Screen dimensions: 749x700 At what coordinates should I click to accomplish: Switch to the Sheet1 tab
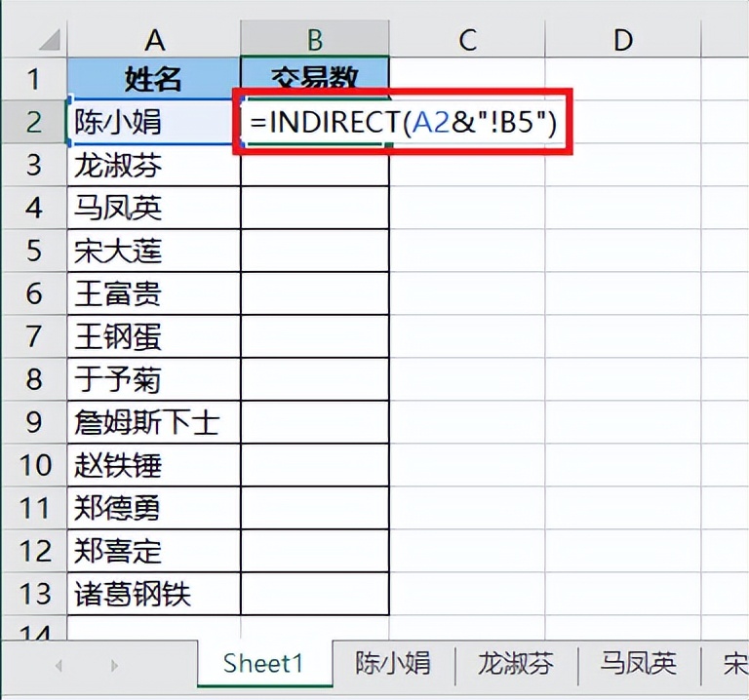tap(264, 664)
